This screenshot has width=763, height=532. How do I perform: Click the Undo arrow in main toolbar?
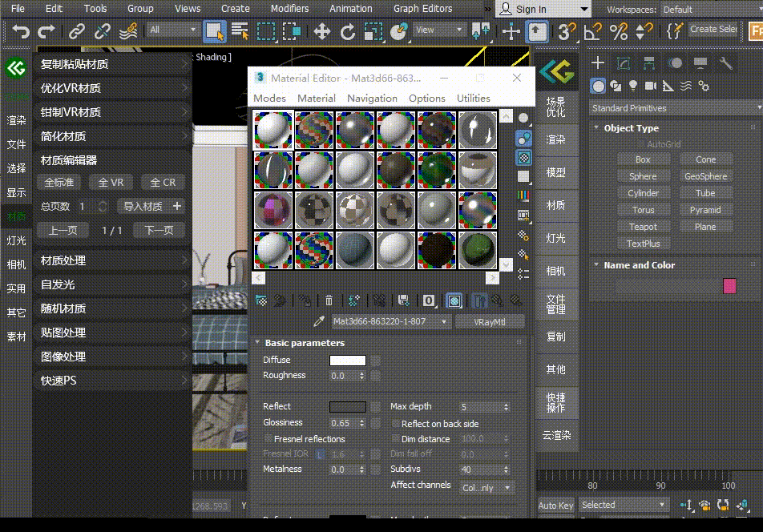22,32
